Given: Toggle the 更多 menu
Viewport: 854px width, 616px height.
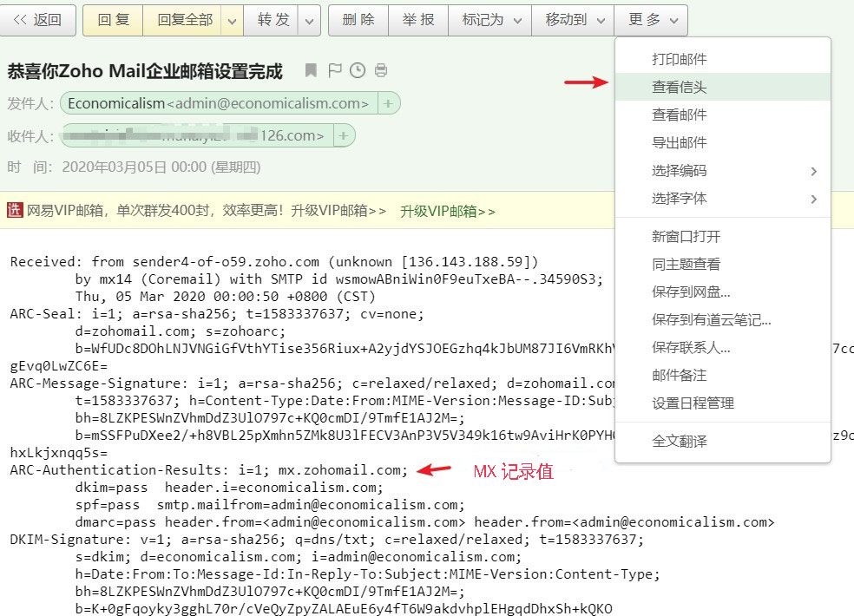Looking at the screenshot, I should click(x=651, y=20).
